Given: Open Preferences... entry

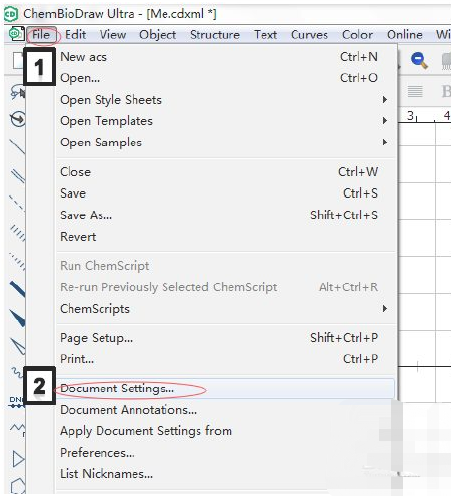Looking at the screenshot, I should [x=225, y=453].
